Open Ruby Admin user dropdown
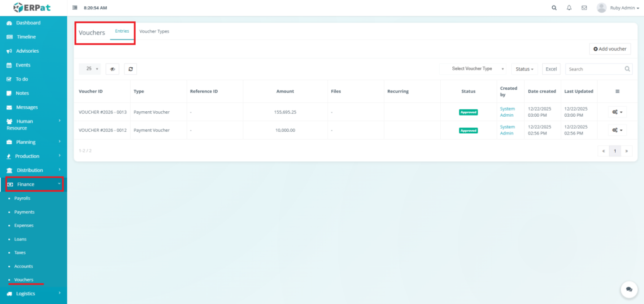This screenshot has height=304, width=644. pyautogui.click(x=625, y=8)
